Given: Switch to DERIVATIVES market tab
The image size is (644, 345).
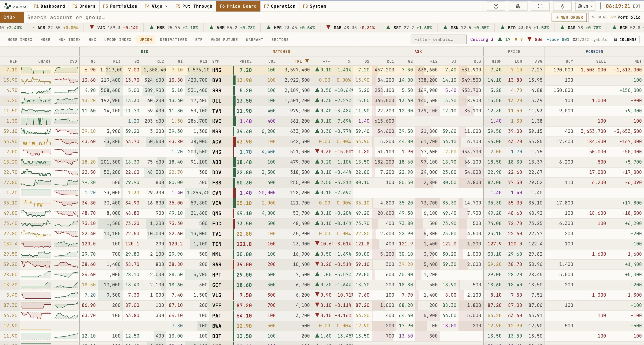Looking at the screenshot, I should click(x=174, y=40).
